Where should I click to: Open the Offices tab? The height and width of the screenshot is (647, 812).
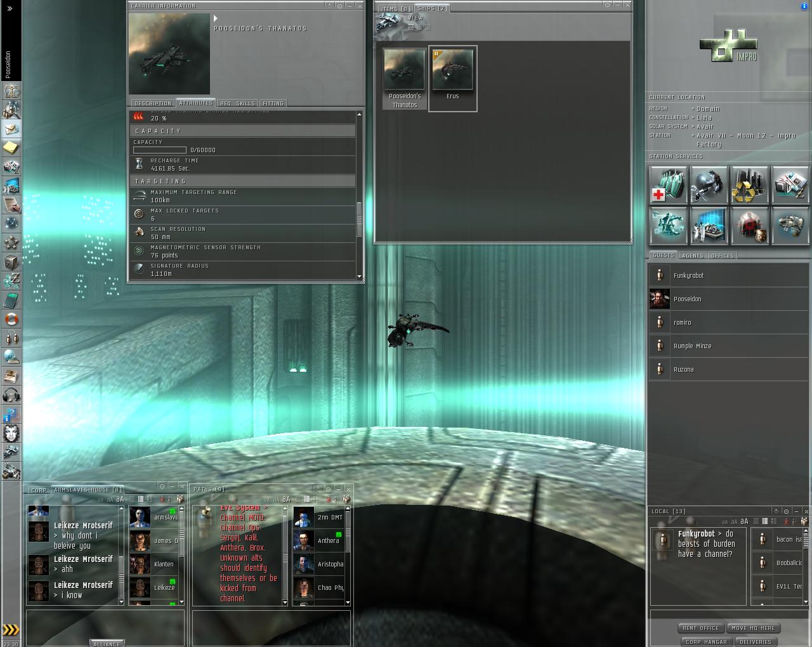[x=722, y=256]
